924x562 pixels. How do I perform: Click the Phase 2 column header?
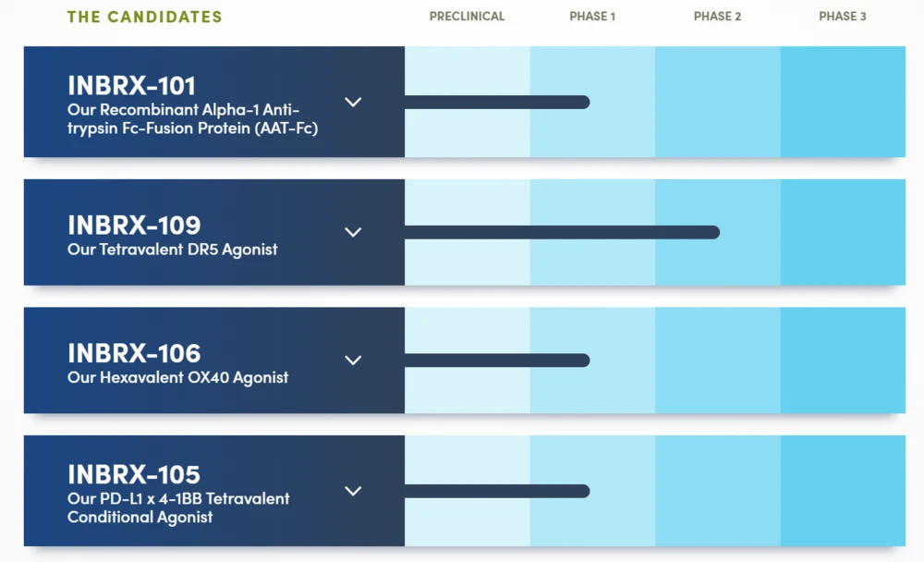(717, 17)
